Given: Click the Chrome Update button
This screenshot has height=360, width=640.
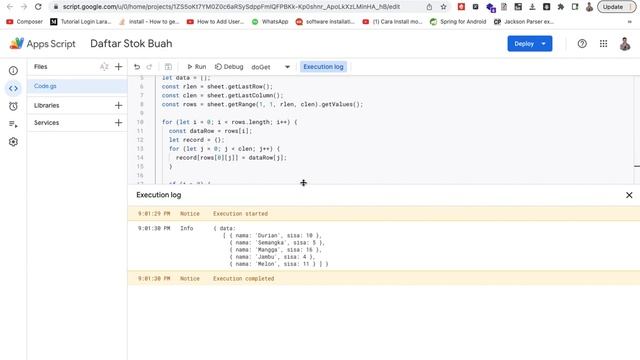Looking at the screenshot, I should [x=616, y=7].
